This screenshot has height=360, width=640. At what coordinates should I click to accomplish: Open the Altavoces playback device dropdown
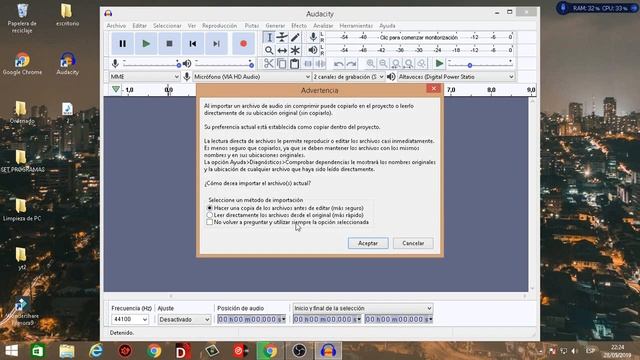pos(456,77)
